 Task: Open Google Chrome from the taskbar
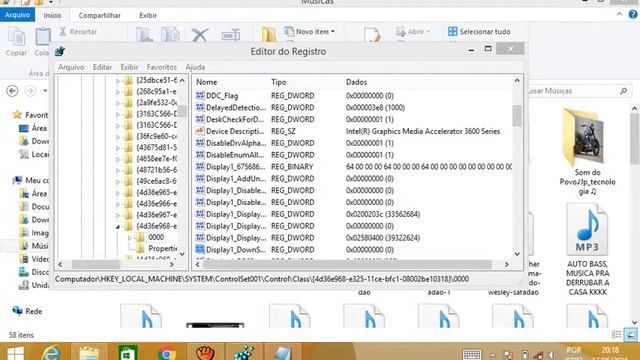pos(167,353)
